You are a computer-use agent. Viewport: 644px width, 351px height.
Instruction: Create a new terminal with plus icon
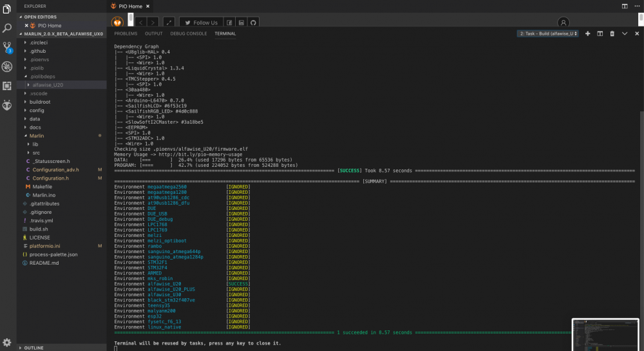[587, 33]
